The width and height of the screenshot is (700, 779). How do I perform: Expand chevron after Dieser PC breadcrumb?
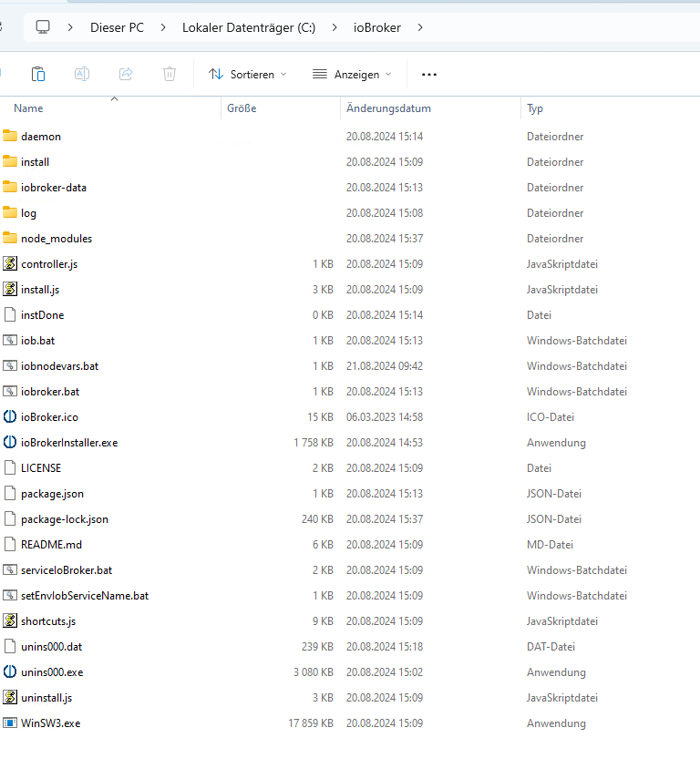[x=163, y=27]
